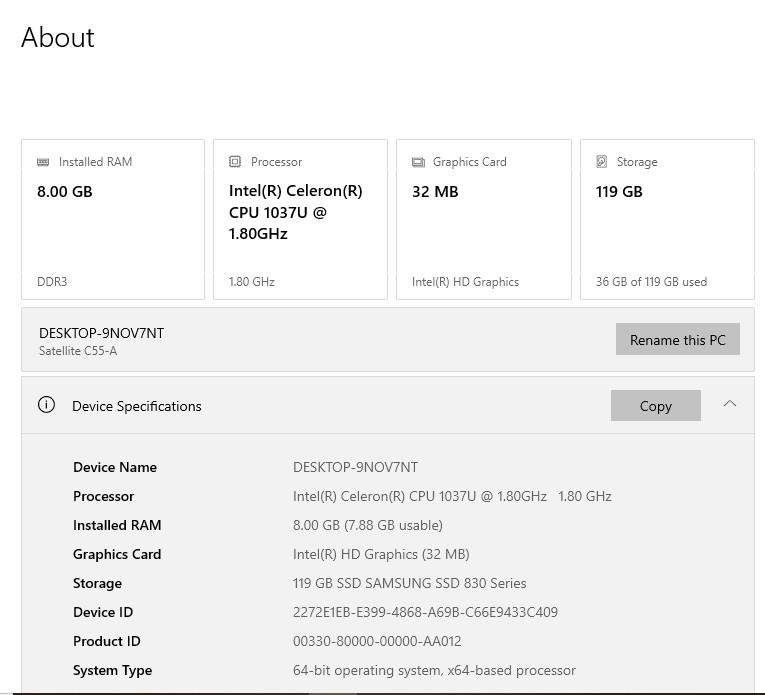765x695 pixels.
Task: Click the processor name in Processor card
Action: tap(296, 212)
